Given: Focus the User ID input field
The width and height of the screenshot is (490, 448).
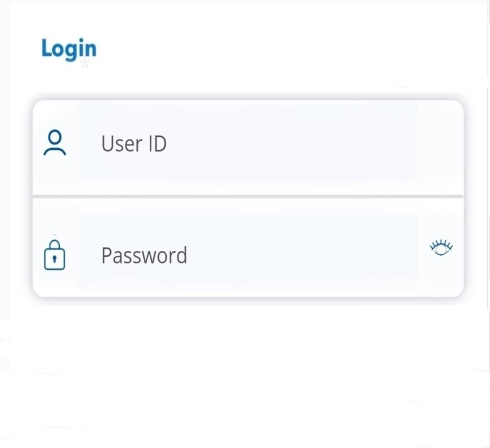Looking at the screenshot, I should pyautogui.click(x=249, y=144).
